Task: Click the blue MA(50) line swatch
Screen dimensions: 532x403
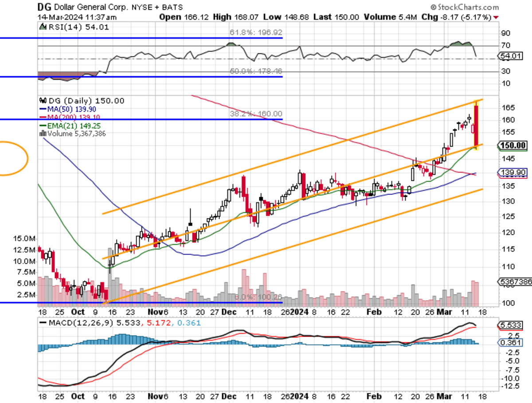Action: point(42,110)
